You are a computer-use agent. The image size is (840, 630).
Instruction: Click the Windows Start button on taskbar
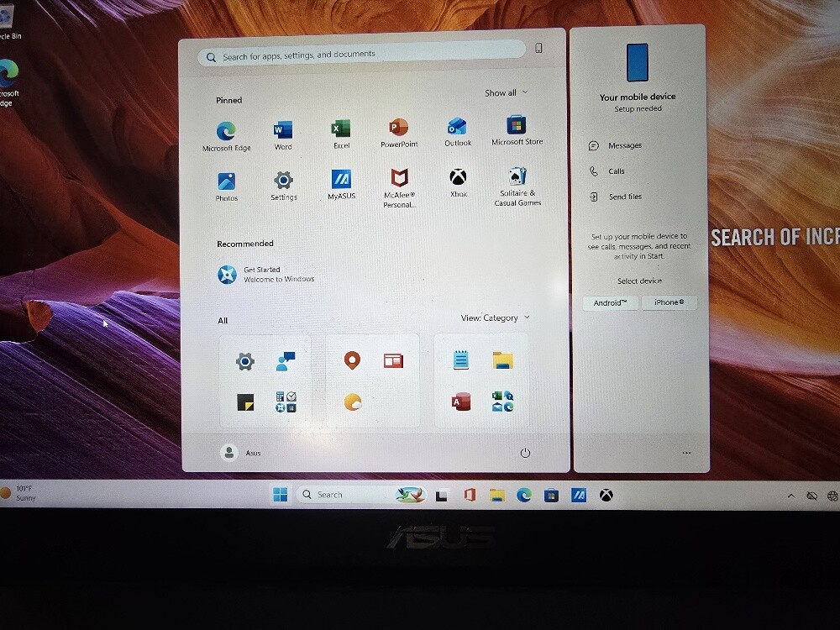pyautogui.click(x=281, y=495)
